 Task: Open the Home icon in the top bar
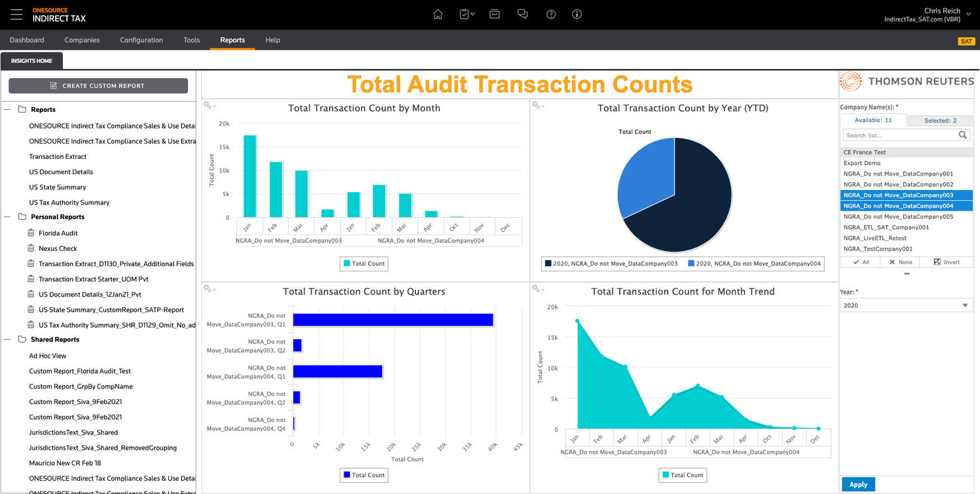438,13
